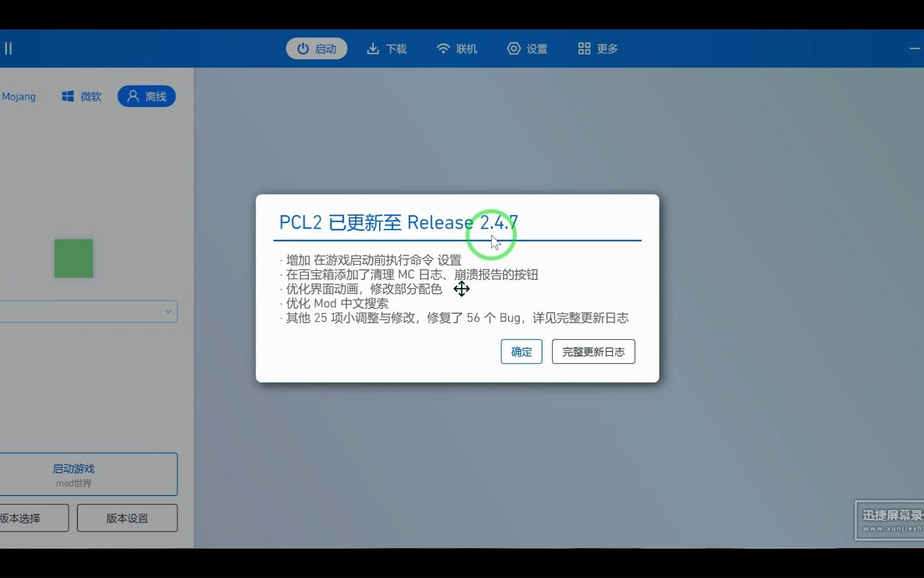Launch the mod世界 game via 启动游戏
The image size is (924, 578).
tap(73, 474)
